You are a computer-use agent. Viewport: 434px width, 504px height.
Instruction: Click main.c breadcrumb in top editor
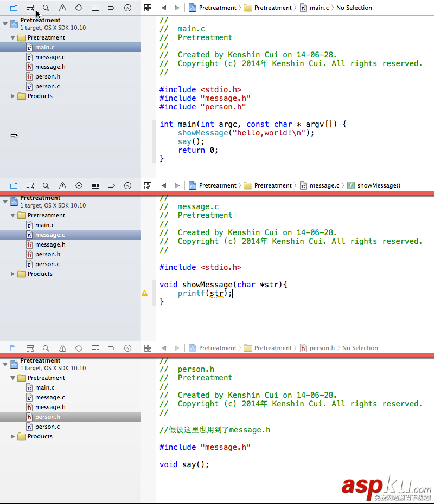tap(314, 8)
